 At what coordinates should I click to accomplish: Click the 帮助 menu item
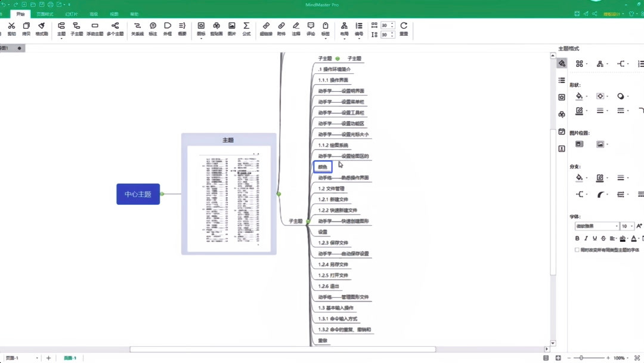pos(134,14)
